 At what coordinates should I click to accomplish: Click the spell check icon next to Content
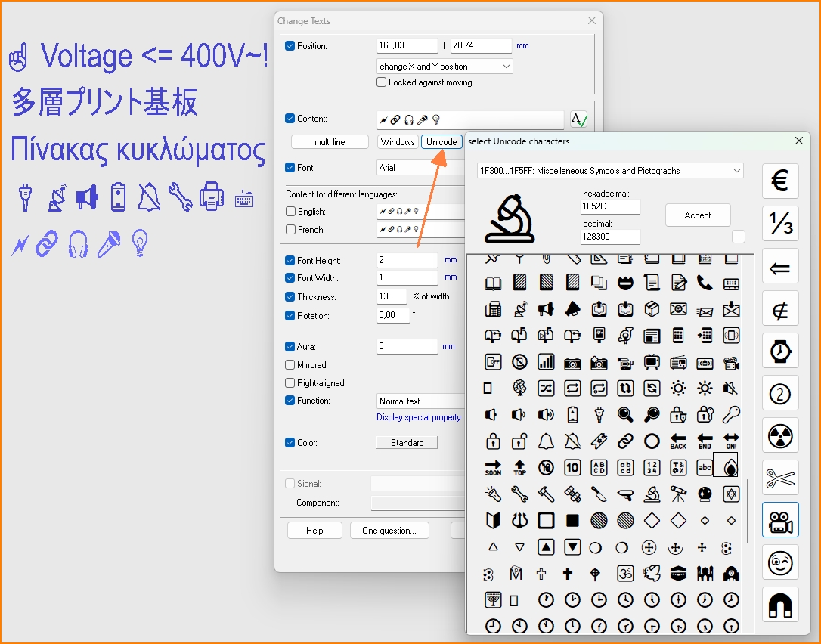pyautogui.click(x=579, y=119)
